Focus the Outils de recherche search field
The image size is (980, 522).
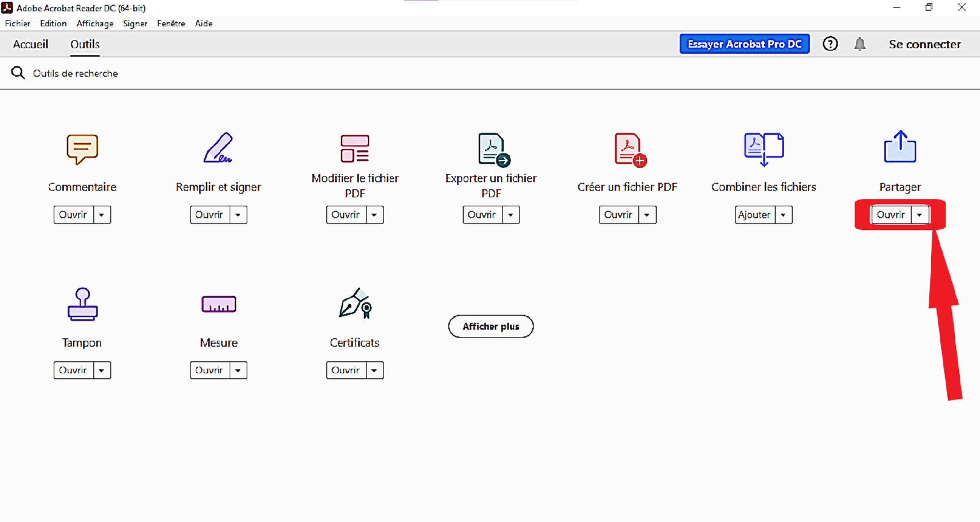[490, 73]
